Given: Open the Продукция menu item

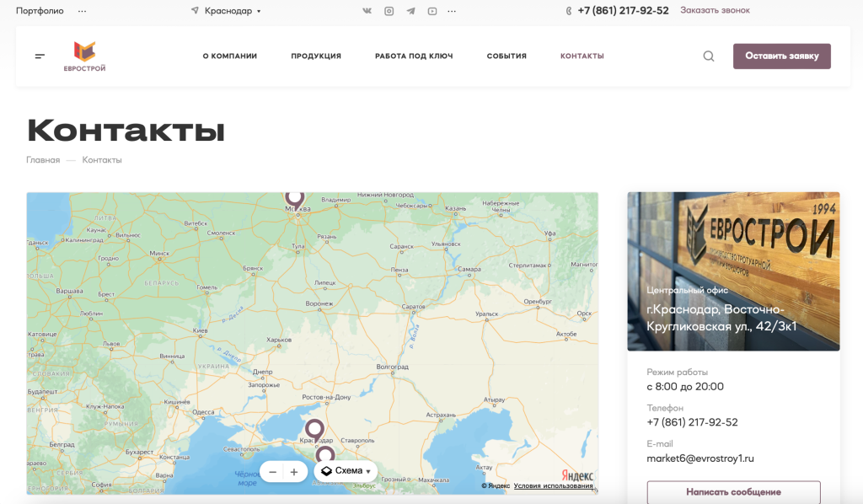Looking at the screenshot, I should click(x=316, y=56).
